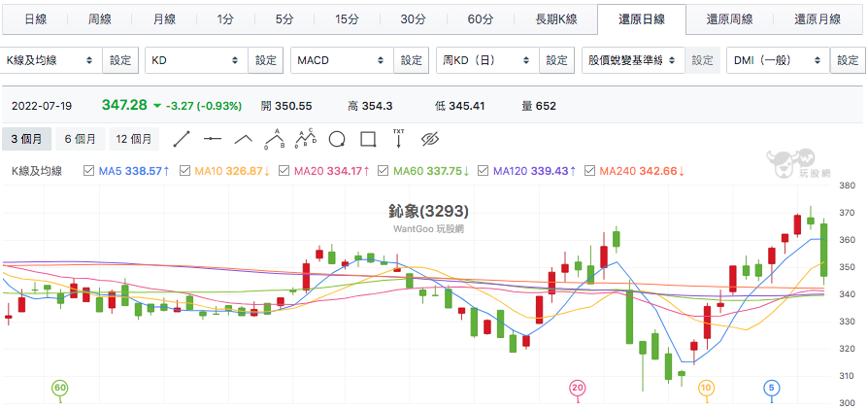
Task: Uncheck the MA120 moving average checkbox
Action: coord(483,171)
